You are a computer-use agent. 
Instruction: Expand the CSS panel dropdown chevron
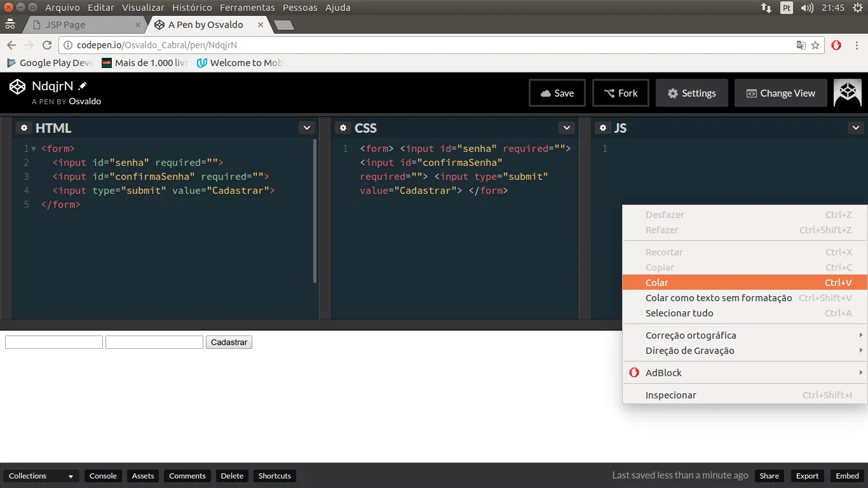click(567, 128)
